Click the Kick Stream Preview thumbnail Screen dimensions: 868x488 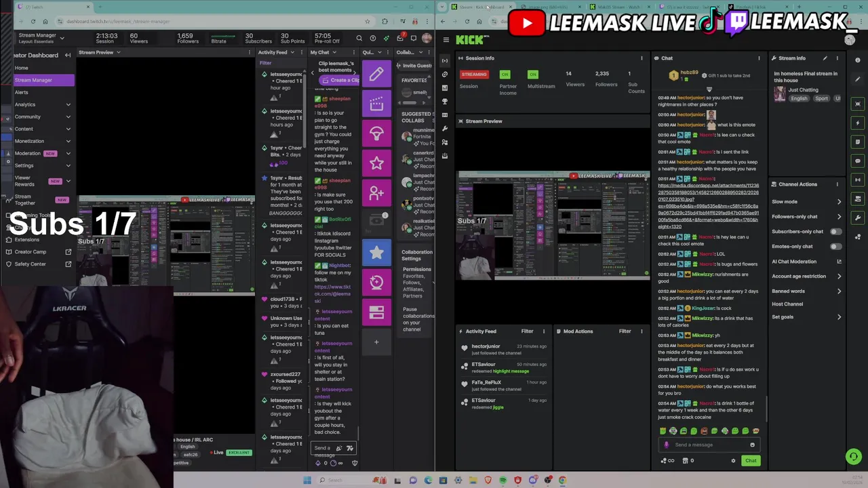pos(553,226)
